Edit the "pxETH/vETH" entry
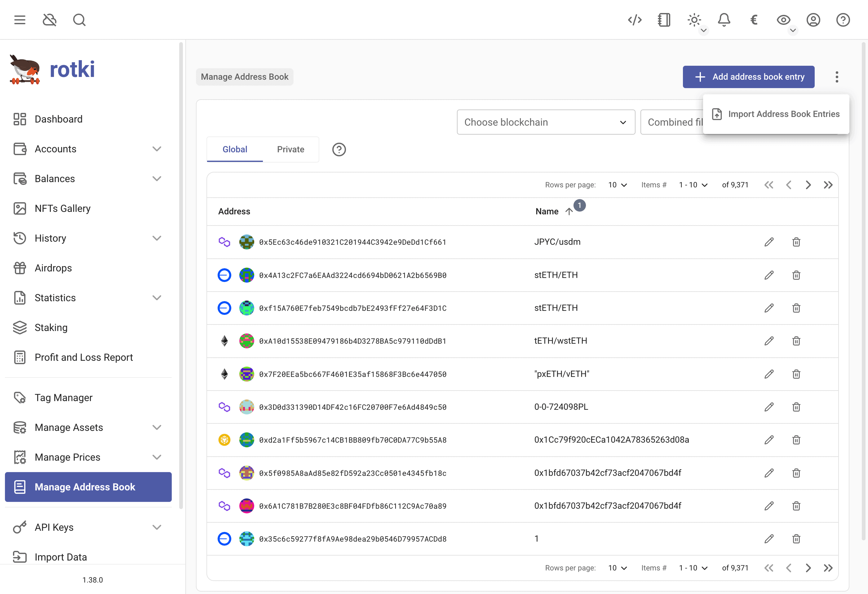The width and height of the screenshot is (868, 594). [x=769, y=374]
